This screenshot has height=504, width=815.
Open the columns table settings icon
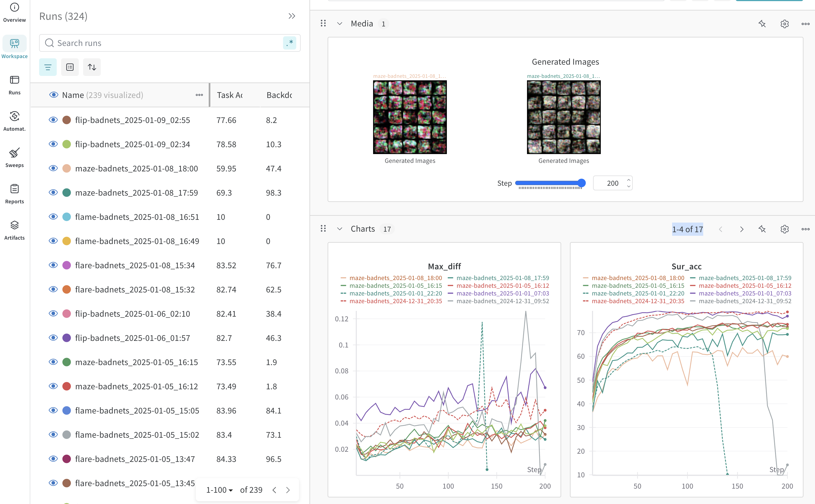pyautogui.click(x=70, y=67)
